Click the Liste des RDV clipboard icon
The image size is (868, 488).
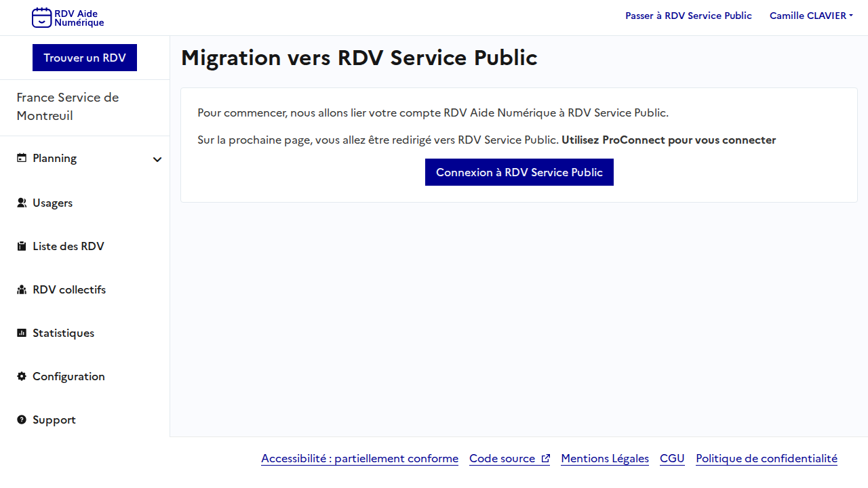click(x=22, y=246)
